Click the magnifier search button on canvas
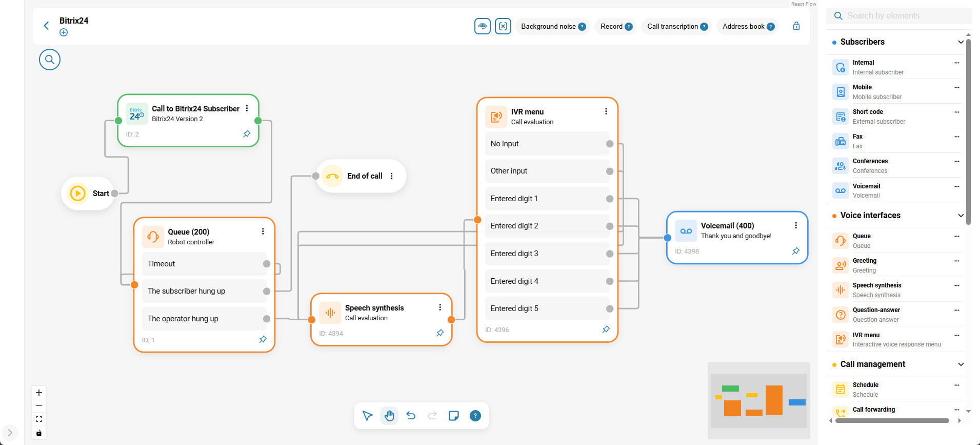The height and width of the screenshot is (445, 980). tap(50, 60)
